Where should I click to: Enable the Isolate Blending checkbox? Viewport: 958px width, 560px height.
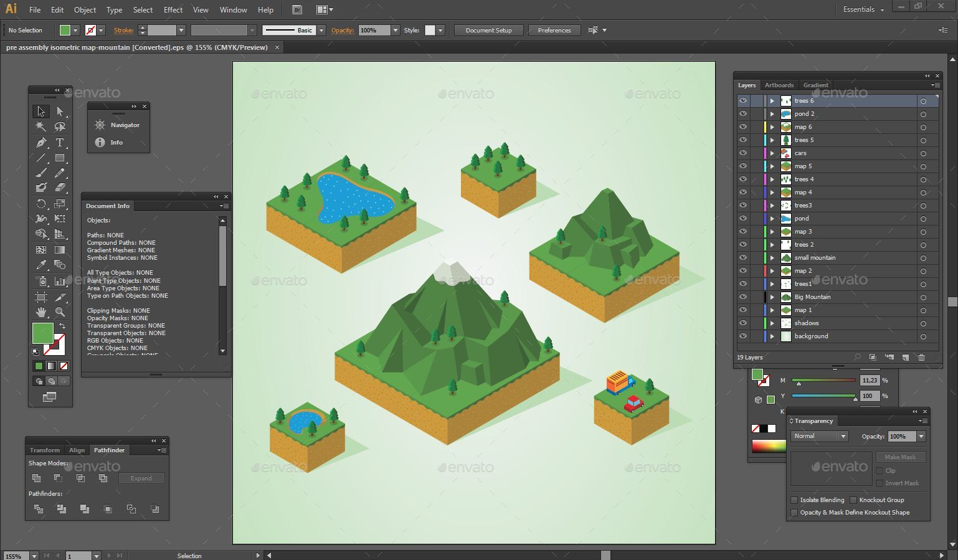(x=794, y=500)
